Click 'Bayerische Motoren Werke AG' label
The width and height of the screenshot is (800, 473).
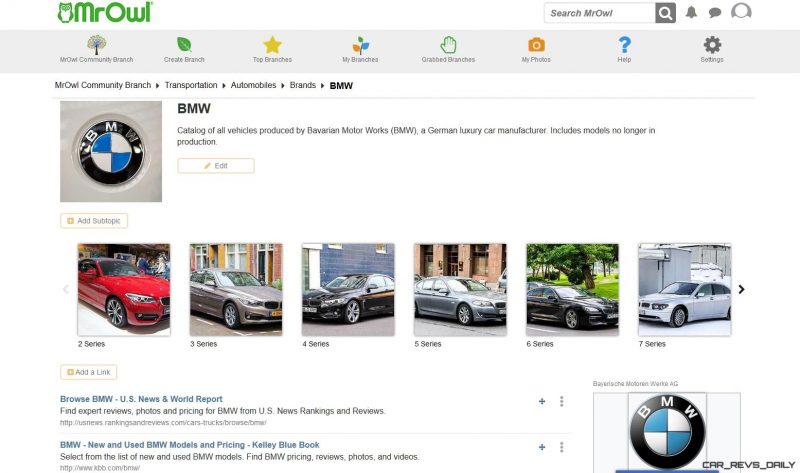click(x=635, y=384)
